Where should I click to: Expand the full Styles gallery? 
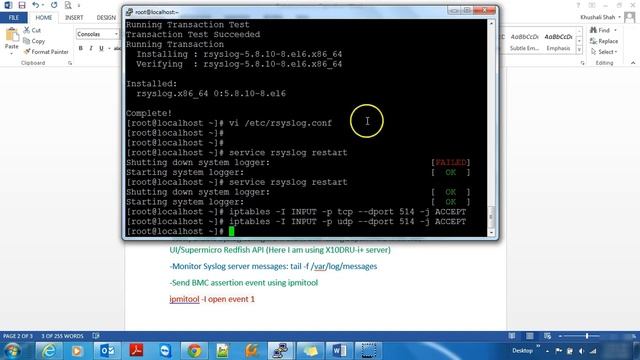point(579,50)
